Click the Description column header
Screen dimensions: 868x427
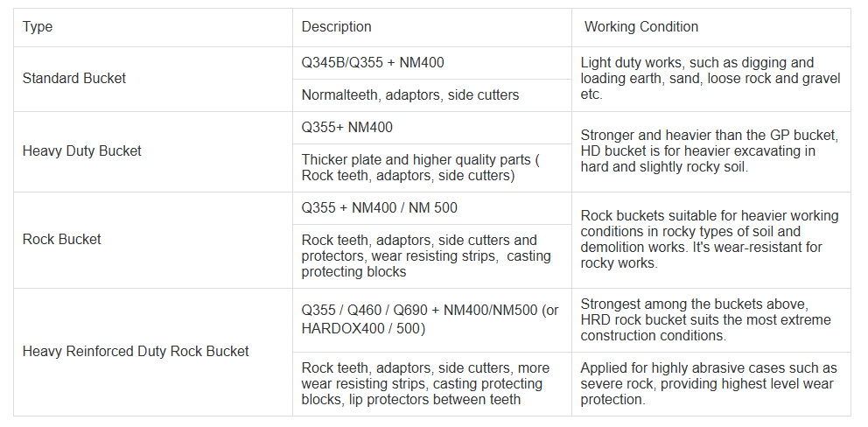[337, 27]
